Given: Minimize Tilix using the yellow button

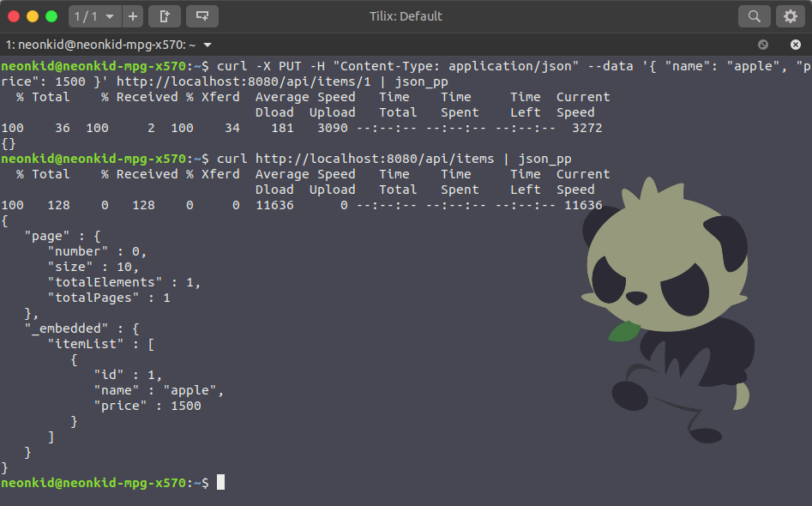Looking at the screenshot, I should [x=33, y=16].
